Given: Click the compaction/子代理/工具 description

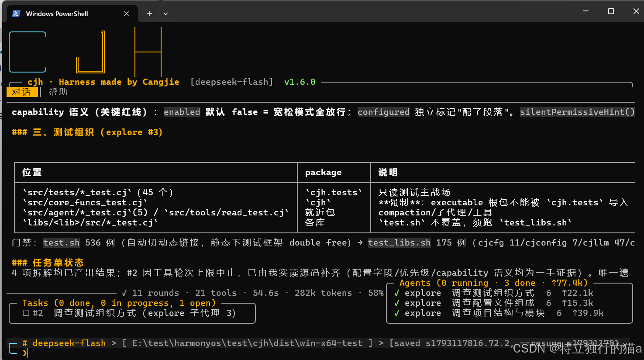Looking at the screenshot, I should (x=435, y=212).
